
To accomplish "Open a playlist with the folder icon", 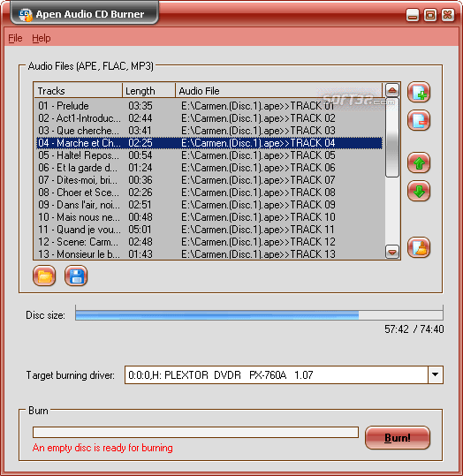I will pyautogui.click(x=44, y=276).
